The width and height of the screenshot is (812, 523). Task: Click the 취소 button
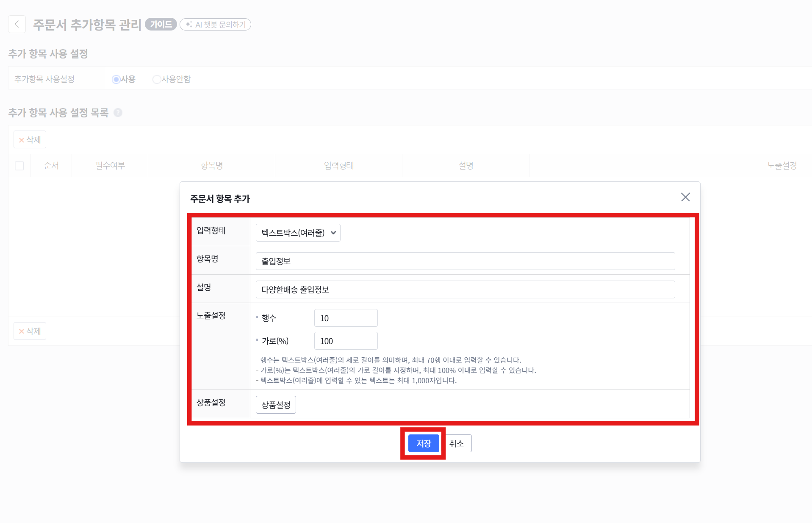pyautogui.click(x=457, y=443)
